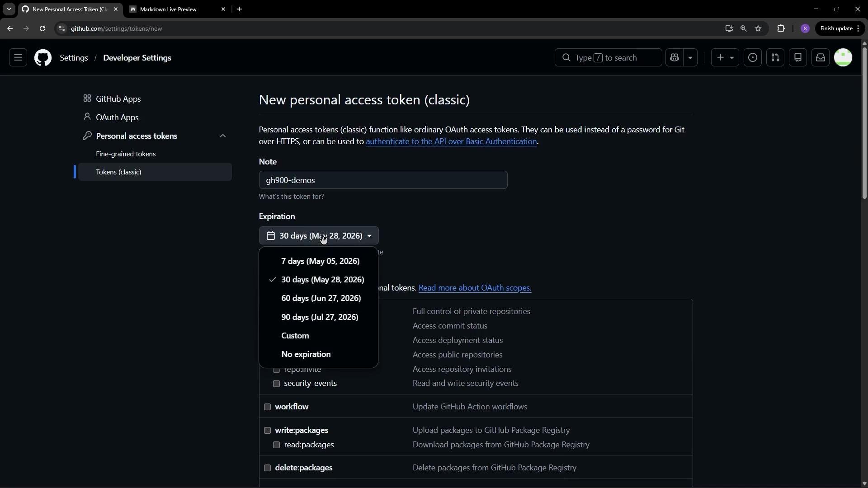Screen dimensions: 868x488
Task: Click 'Access repository invitations' description
Action: pos(462,369)
